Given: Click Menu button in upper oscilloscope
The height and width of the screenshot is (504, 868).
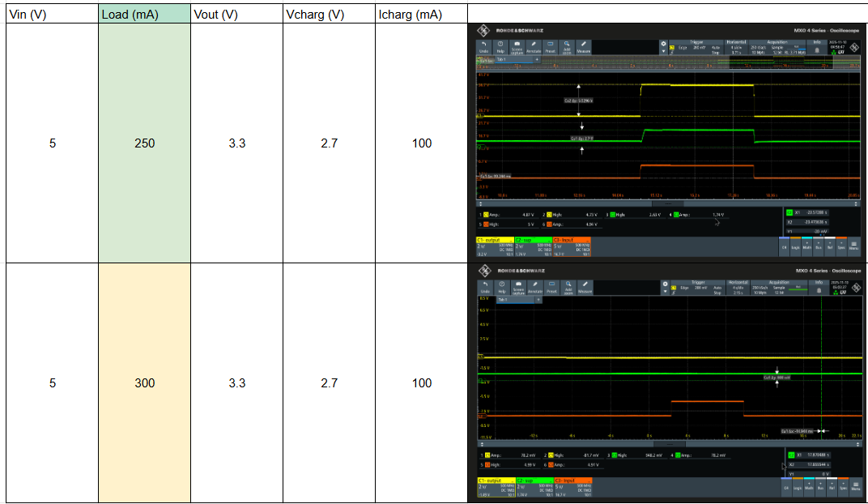Looking at the screenshot, I should click(853, 246).
